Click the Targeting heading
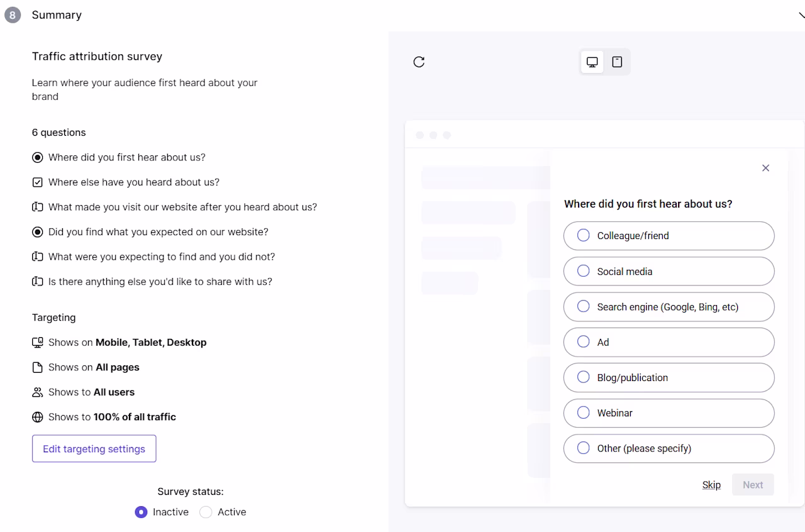 (54, 318)
